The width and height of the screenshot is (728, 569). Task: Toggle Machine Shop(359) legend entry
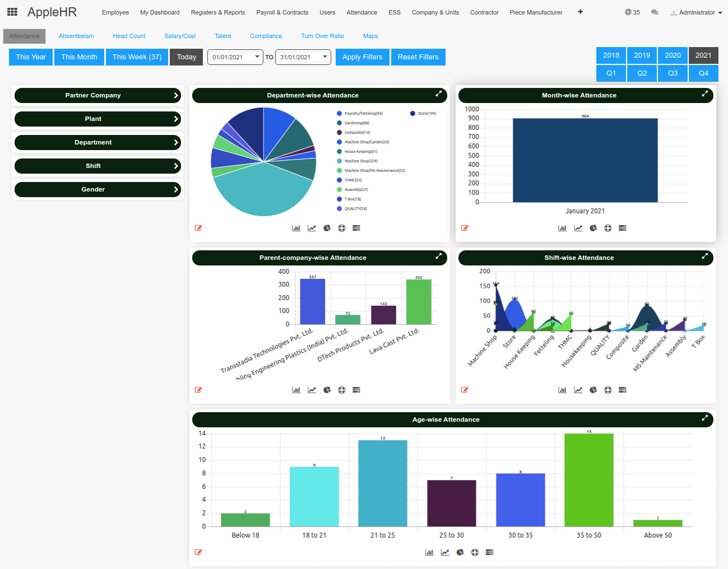tap(360, 161)
